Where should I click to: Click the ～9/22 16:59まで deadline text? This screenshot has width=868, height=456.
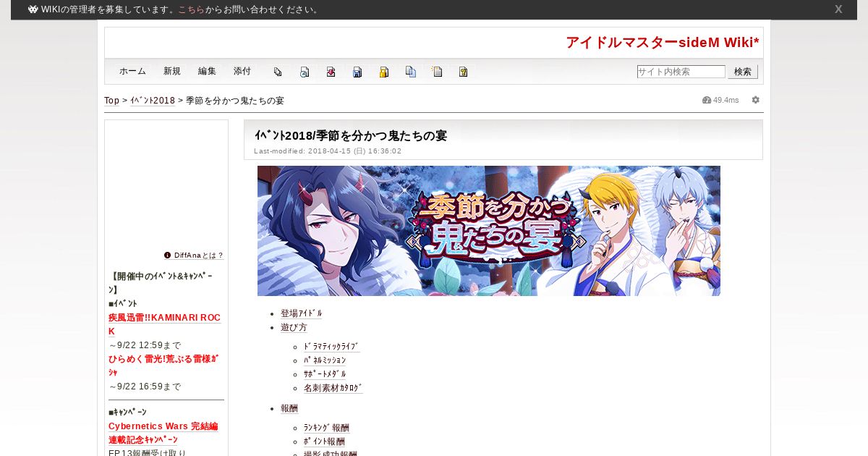145,387
